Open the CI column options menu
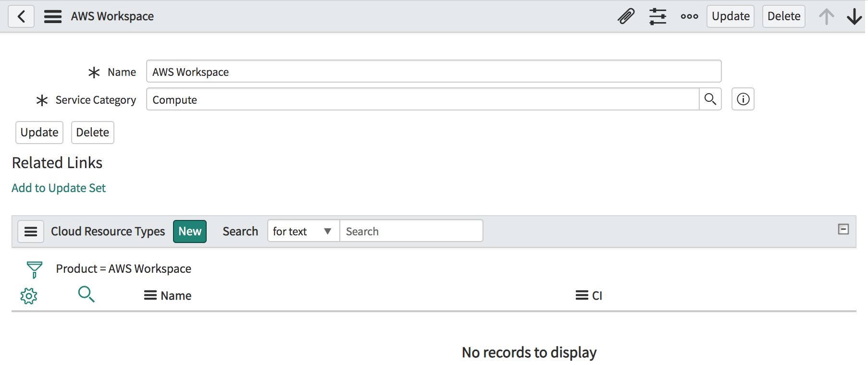 (582, 295)
